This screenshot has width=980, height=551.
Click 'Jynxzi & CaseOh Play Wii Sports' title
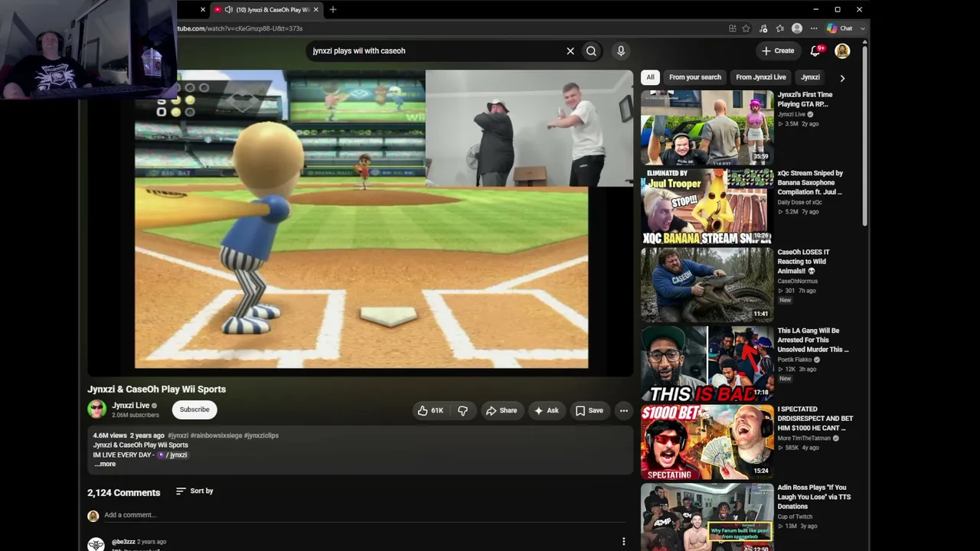click(156, 389)
